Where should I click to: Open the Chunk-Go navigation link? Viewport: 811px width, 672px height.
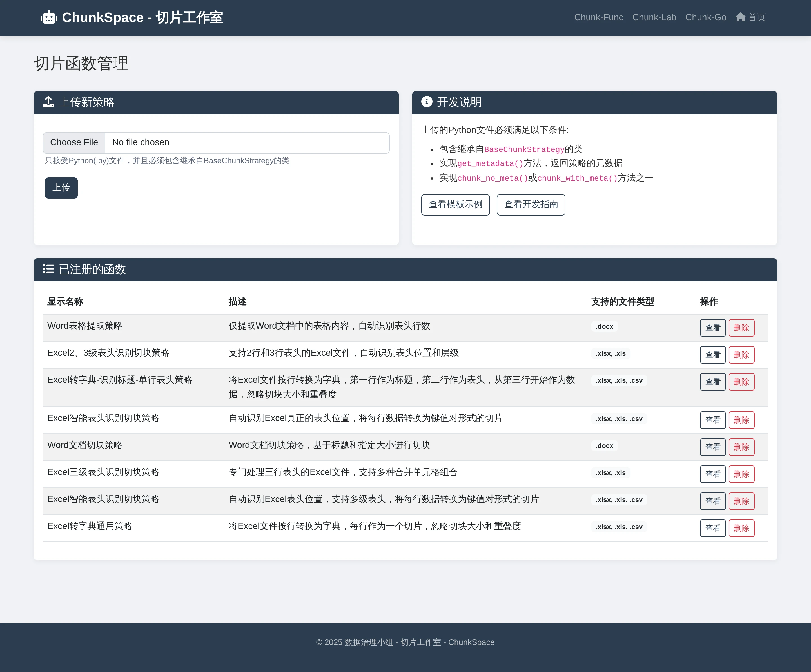(x=706, y=17)
